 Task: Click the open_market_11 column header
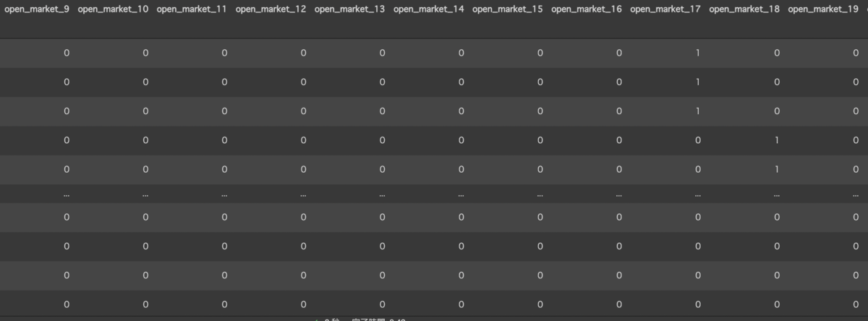(192, 9)
